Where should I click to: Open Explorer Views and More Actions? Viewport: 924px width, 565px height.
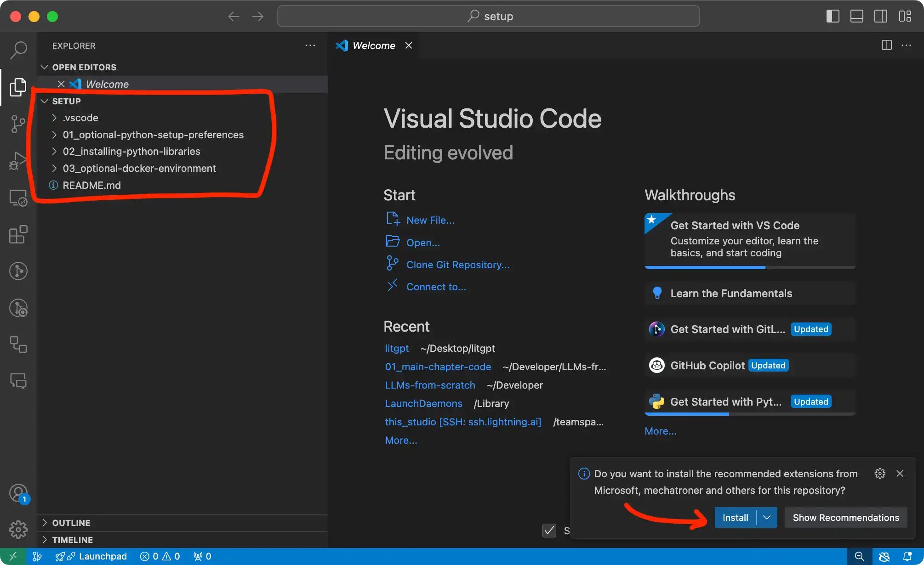pyautogui.click(x=310, y=45)
